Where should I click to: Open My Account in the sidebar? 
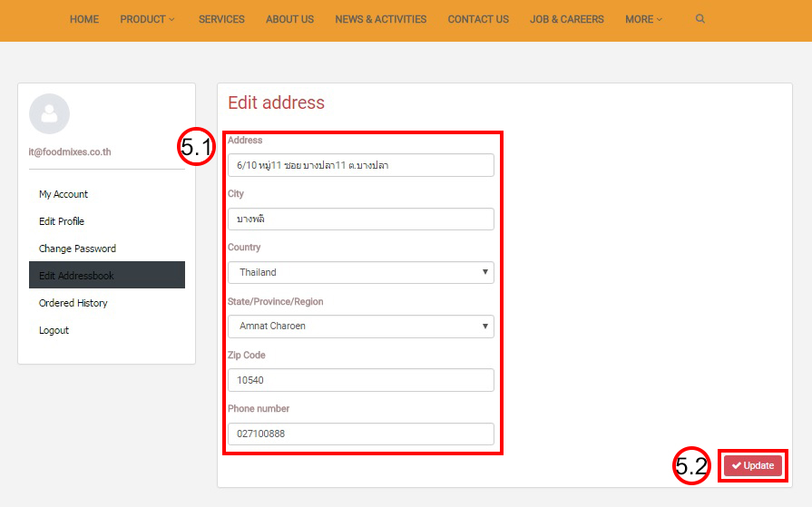pyautogui.click(x=107, y=194)
